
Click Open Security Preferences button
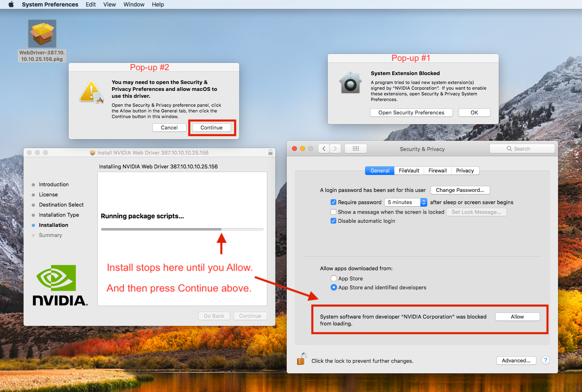click(411, 112)
